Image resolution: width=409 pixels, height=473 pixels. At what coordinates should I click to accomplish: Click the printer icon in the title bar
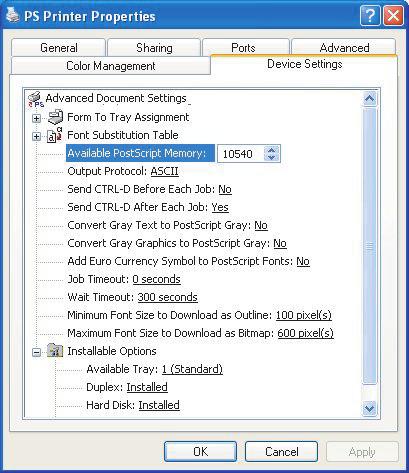coord(12,15)
